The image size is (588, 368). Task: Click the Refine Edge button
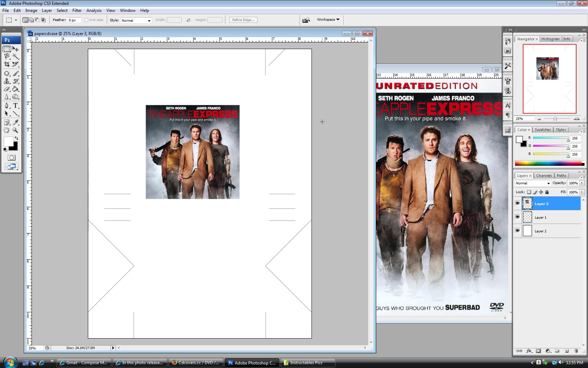(x=243, y=20)
